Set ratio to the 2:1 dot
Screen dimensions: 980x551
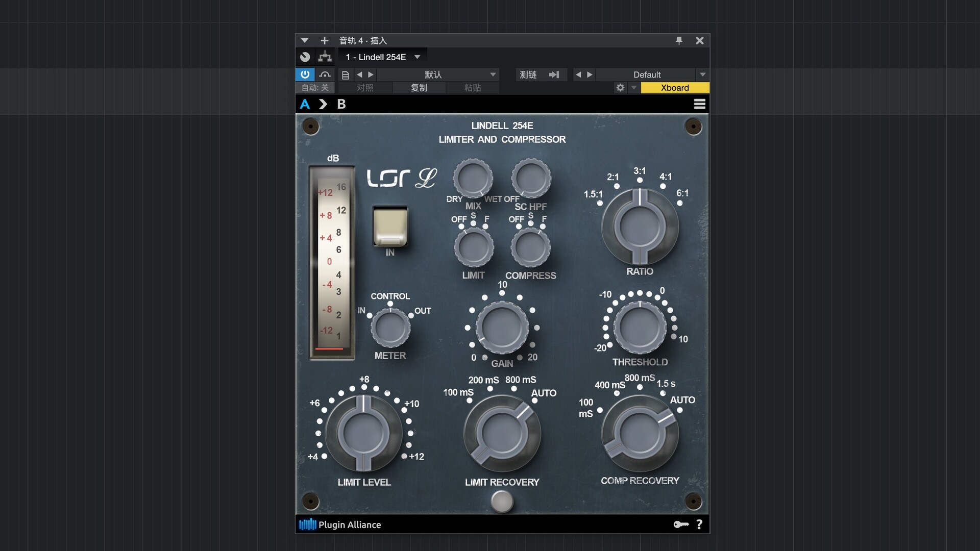click(x=617, y=186)
